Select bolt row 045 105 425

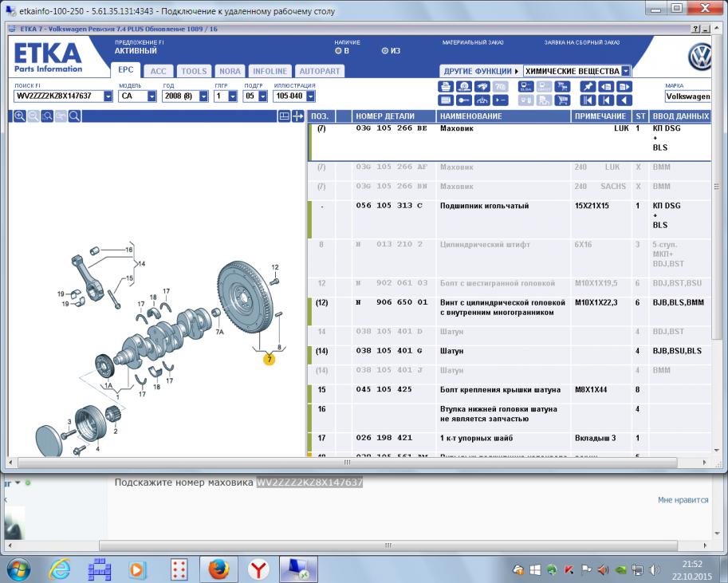pyautogui.click(x=510, y=393)
